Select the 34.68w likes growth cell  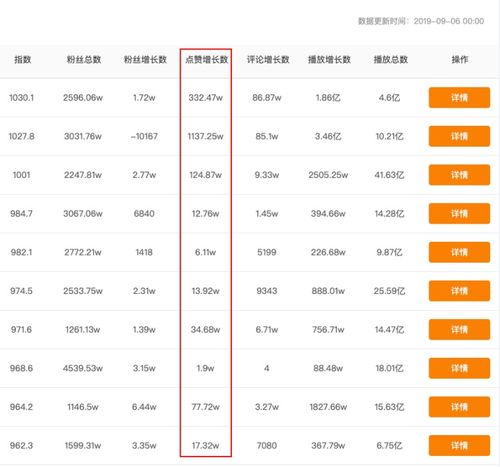coord(205,330)
